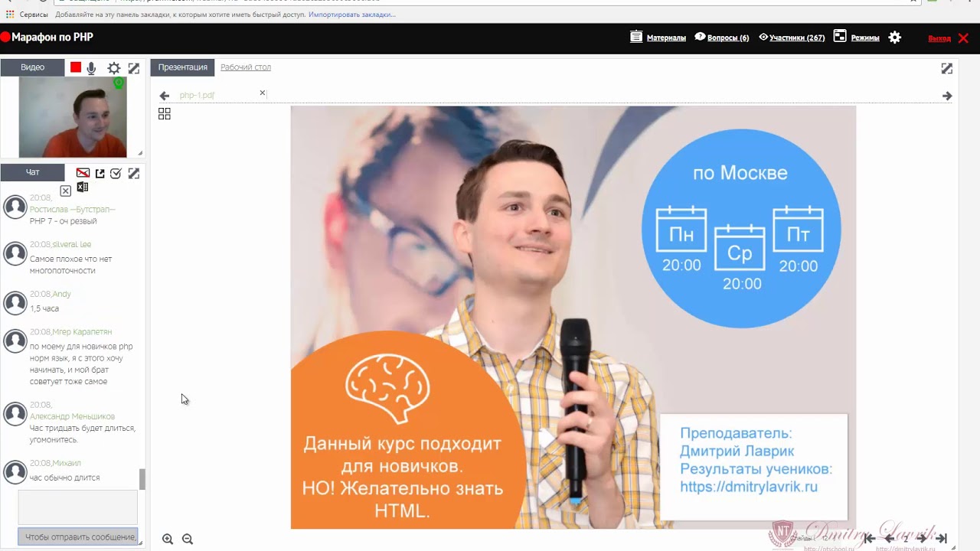Toggle the chat moderation checkmark icon
Screen dimensions: 980x551
pyautogui.click(x=116, y=173)
